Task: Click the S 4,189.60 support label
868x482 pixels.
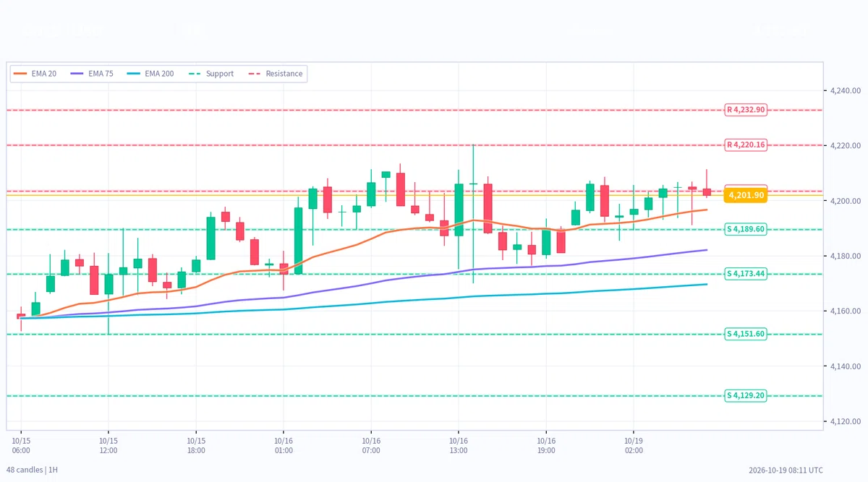Action: pyautogui.click(x=745, y=229)
